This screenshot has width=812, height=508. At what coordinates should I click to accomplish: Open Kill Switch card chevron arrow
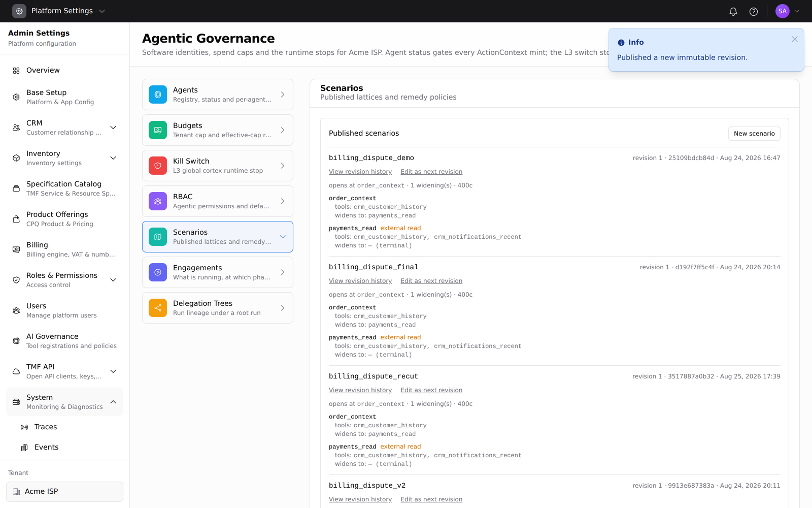[283, 166]
